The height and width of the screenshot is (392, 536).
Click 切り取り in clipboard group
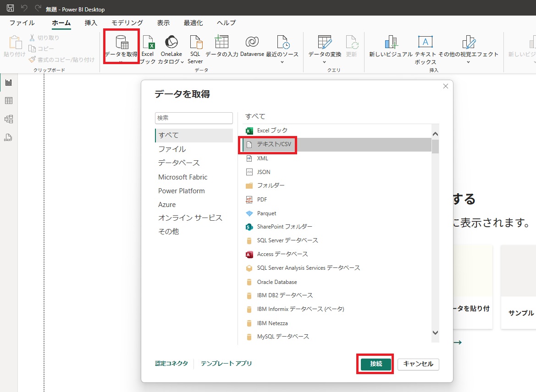pos(44,38)
